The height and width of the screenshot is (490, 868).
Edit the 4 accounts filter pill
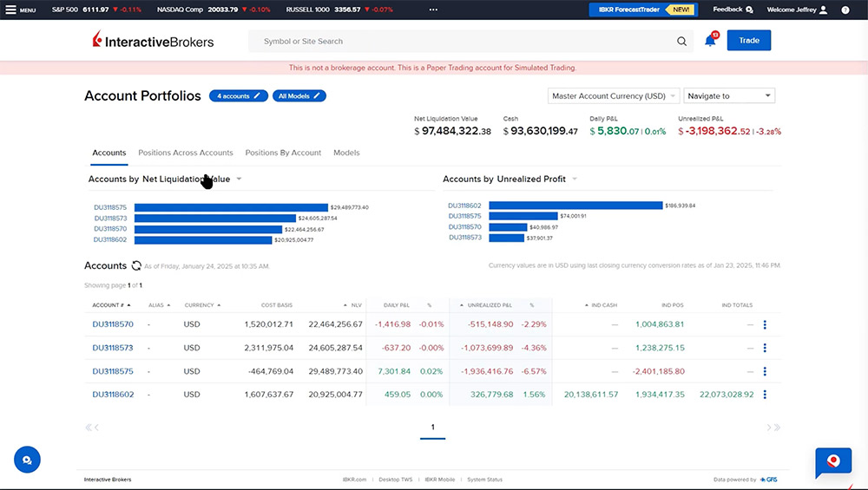[239, 95]
